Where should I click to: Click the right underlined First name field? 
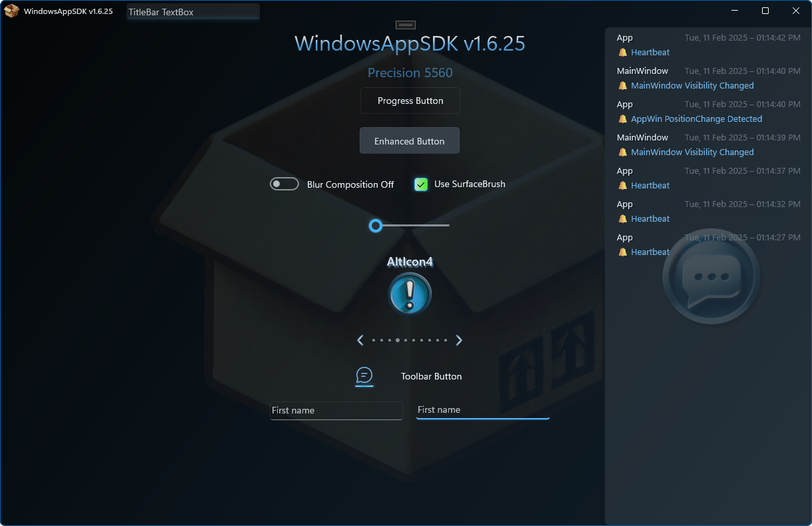tap(483, 410)
